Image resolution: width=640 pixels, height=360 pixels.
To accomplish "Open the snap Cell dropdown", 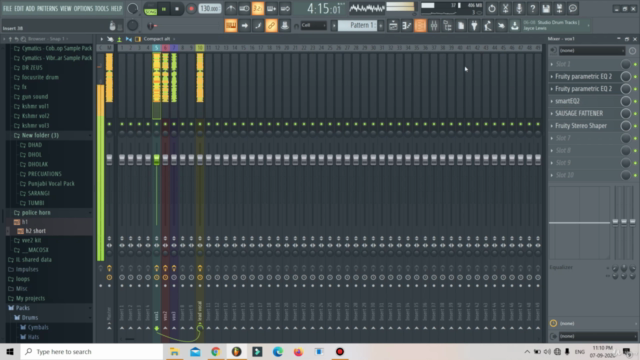I will coord(313,25).
